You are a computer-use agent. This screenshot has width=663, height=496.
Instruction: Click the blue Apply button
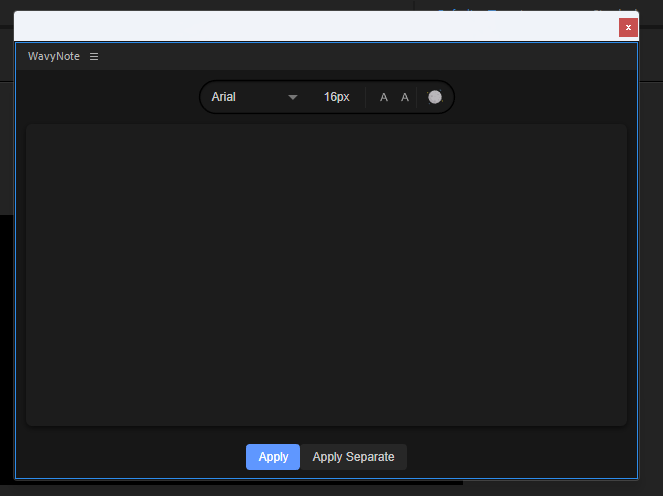(x=273, y=457)
